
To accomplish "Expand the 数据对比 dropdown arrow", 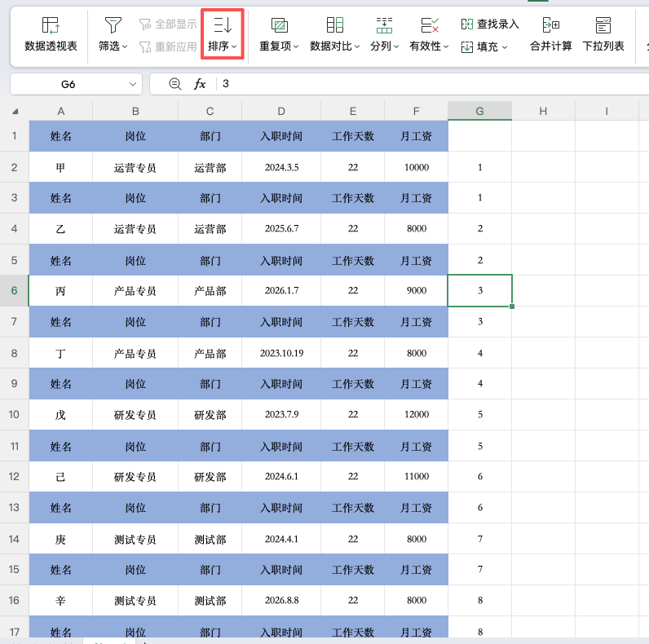I will (357, 46).
